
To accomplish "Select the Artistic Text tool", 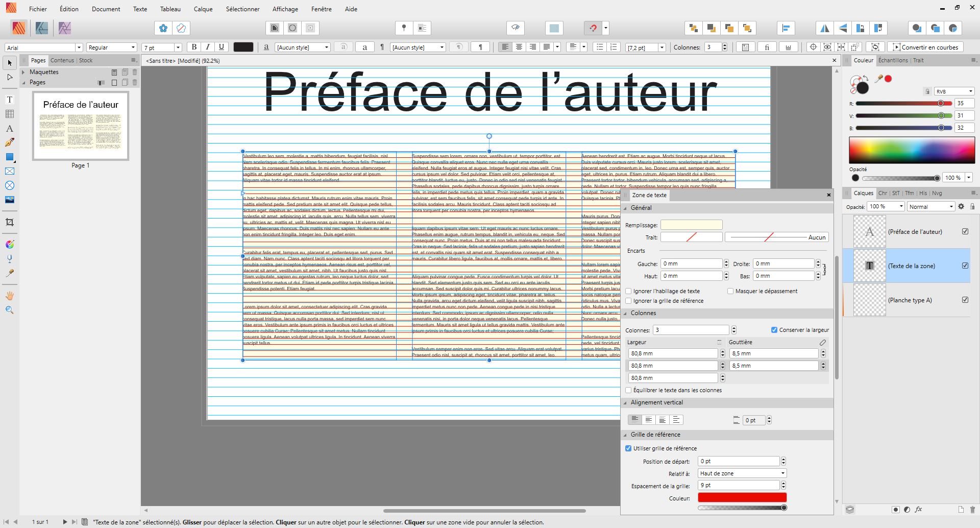I will coord(10,128).
